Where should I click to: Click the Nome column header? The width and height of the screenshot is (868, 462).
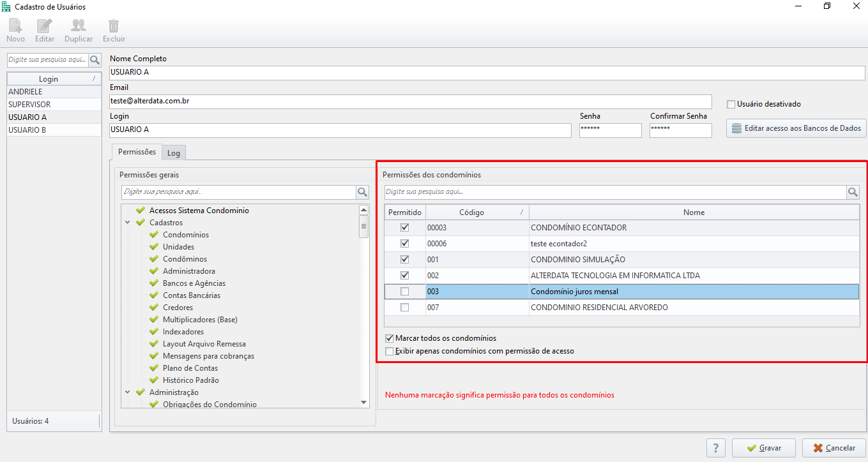click(x=694, y=212)
